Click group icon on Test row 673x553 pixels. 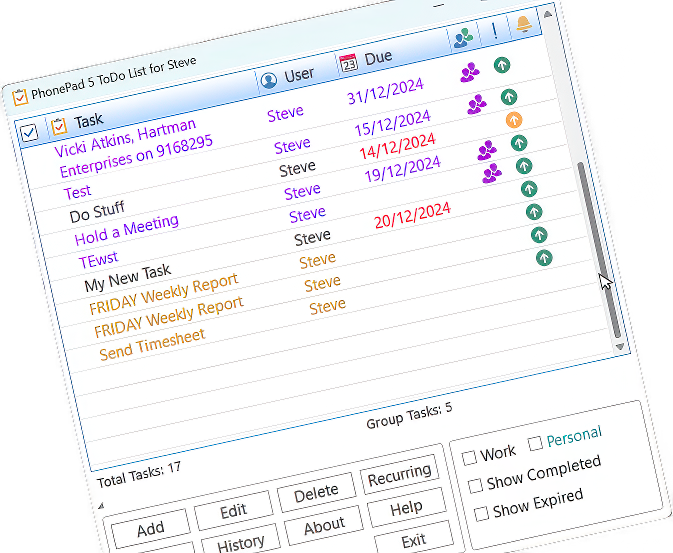tap(476, 103)
